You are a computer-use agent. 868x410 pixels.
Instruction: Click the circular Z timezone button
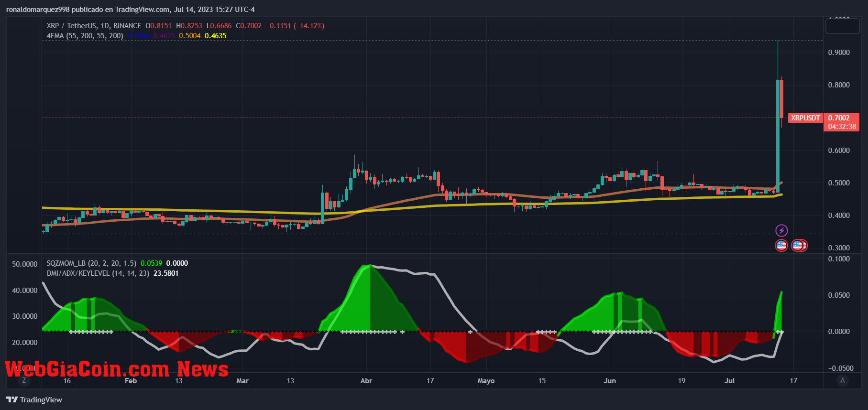pos(24,380)
